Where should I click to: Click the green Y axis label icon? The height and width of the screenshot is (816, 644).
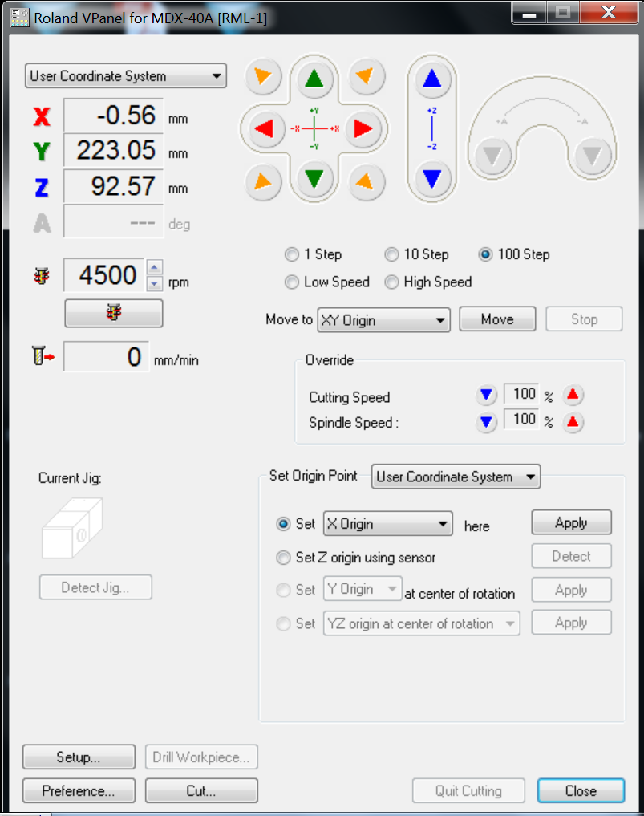click(43, 152)
